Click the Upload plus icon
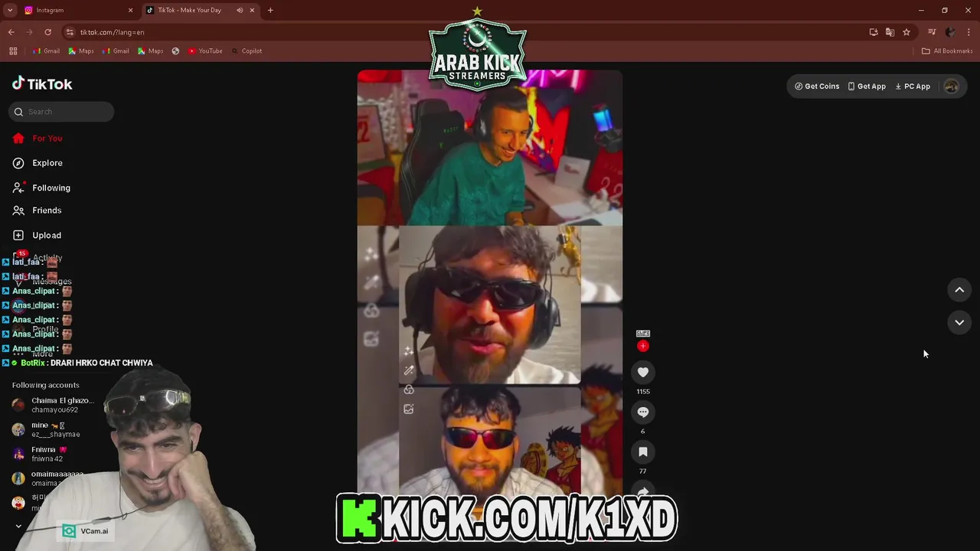The width and height of the screenshot is (980, 551). (18, 235)
